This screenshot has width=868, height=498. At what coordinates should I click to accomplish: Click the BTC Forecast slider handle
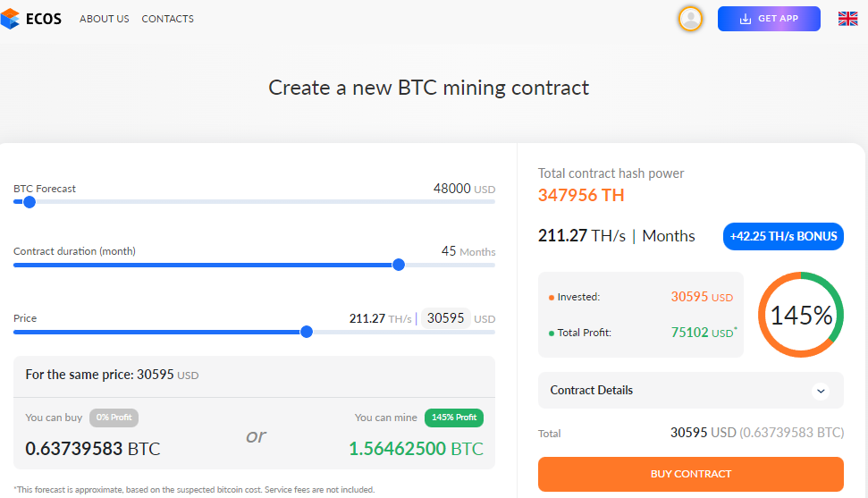[x=29, y=202]
